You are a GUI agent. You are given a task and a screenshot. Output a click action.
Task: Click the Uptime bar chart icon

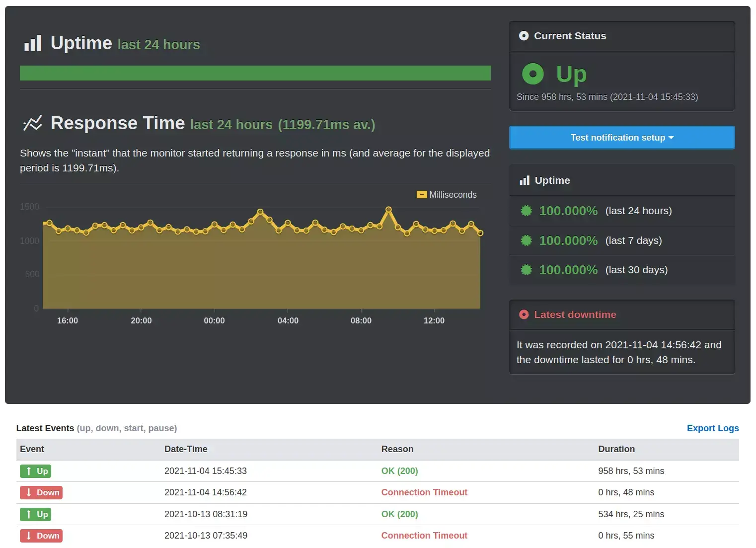pos(32,43)
